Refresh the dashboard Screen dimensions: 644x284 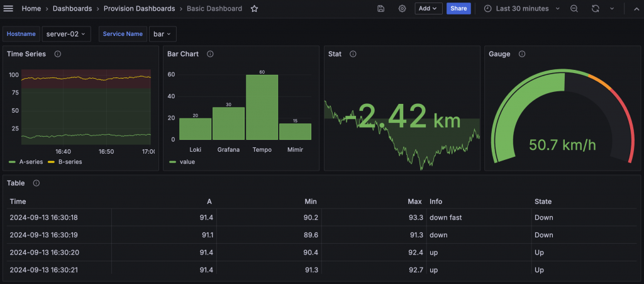[x=595, y=9]
